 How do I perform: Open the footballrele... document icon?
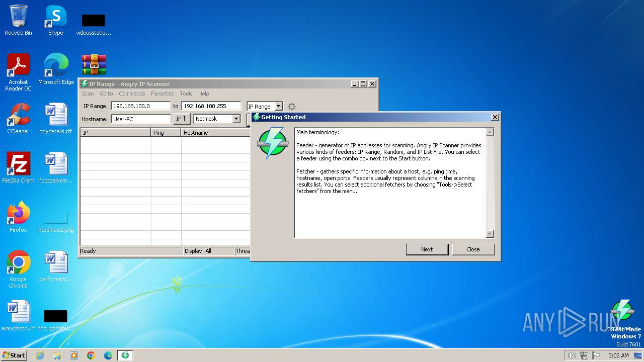click(56, 168)
